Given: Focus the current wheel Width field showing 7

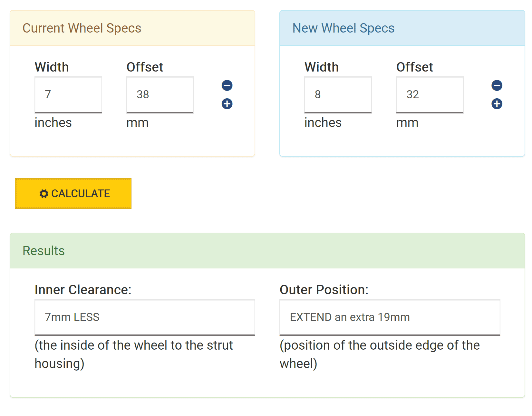Looking at the screenshot, I should click(68, 95).
